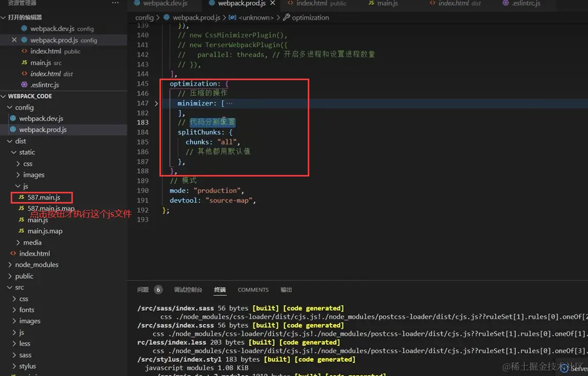Unfold the minimizer array on line 147
Viewport: 588px width, 376px height.
tap(156, 103)
